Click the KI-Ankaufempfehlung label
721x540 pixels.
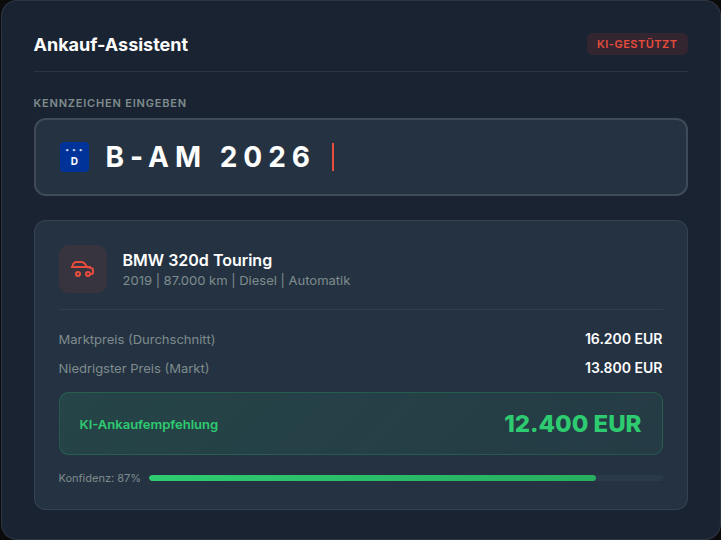(148, 424)
